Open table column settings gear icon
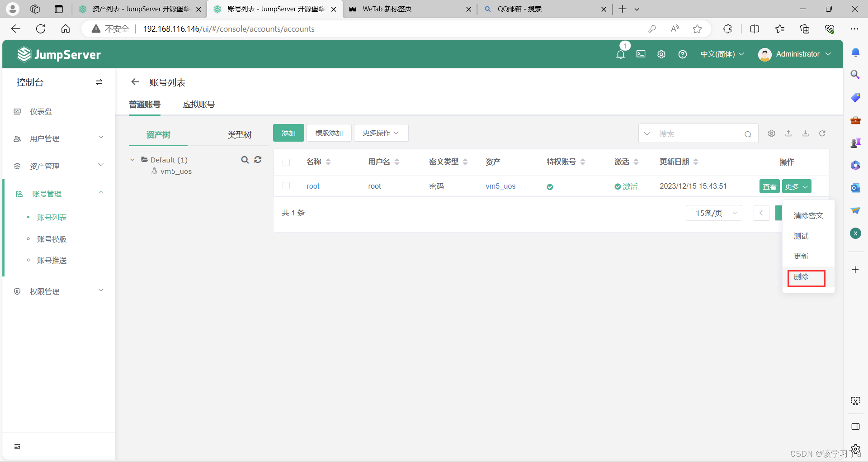Image resolution: width=868 pixels, height=462 pixels. click(772, 133)
